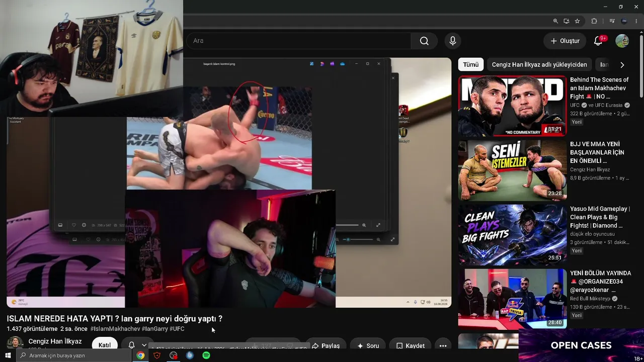The image size is (644, 362).
Task: Toggle the channel notification bell under video
Action: coord(131,345)
